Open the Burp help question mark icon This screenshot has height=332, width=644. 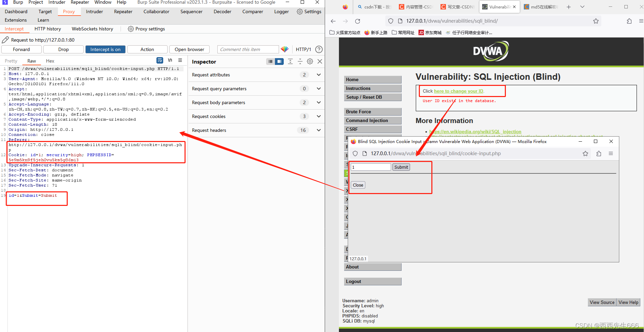pyautogui.click(x=319, y=49)
